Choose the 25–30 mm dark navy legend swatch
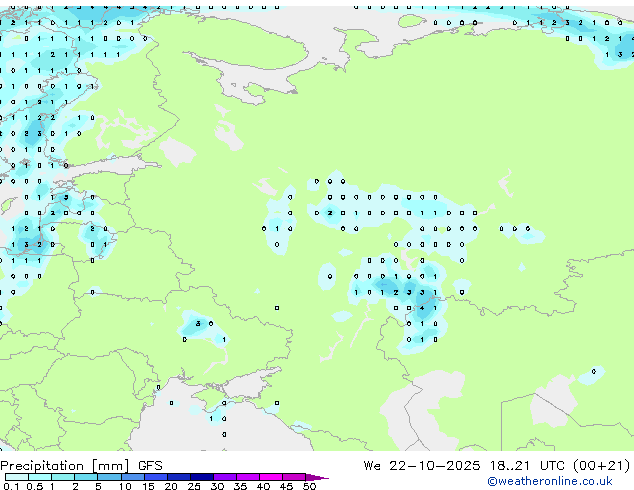The width and height of the screenshot is (634, 490). [x=202, y=477]
